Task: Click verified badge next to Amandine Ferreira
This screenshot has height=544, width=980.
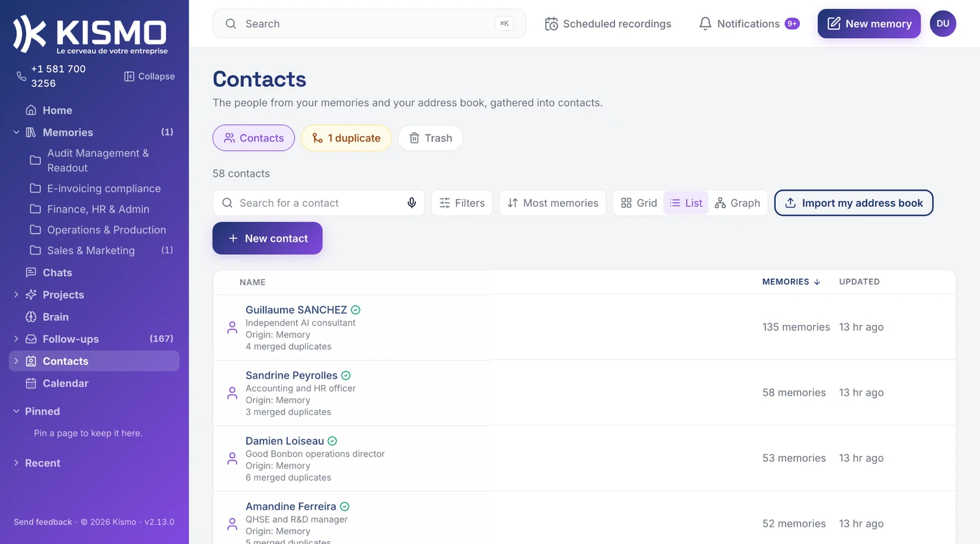Action: [x=345, y=506]
